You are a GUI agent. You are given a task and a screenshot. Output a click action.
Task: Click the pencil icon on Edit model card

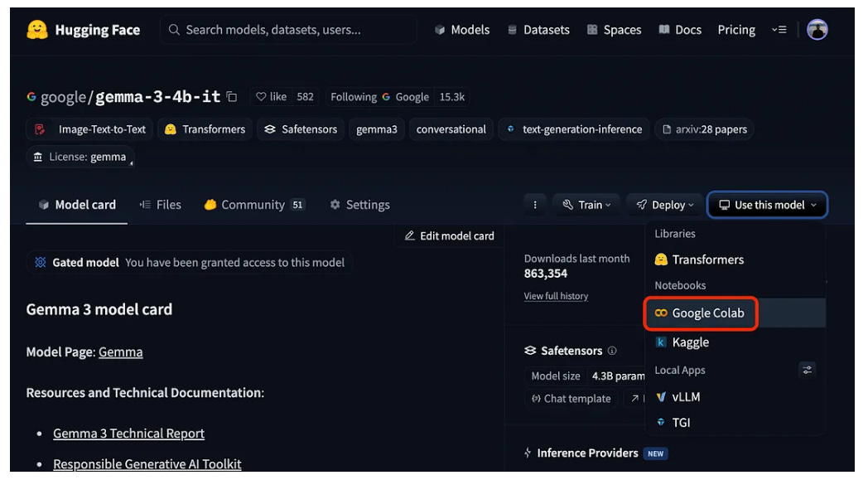click(x=410, y=236)
